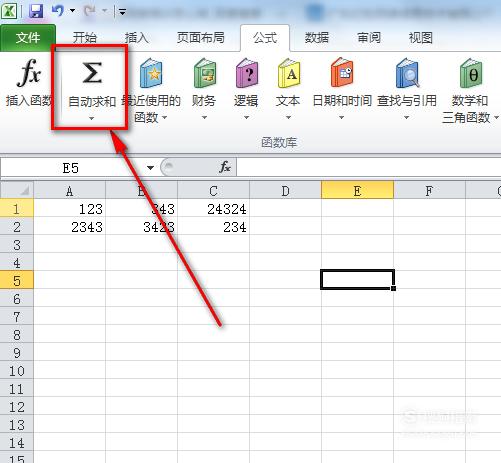Image resolution: width=501 pixels, height=463 pixels.
Task: Expand the 逻辑 dropdown arrow
Action: (247, 117)
